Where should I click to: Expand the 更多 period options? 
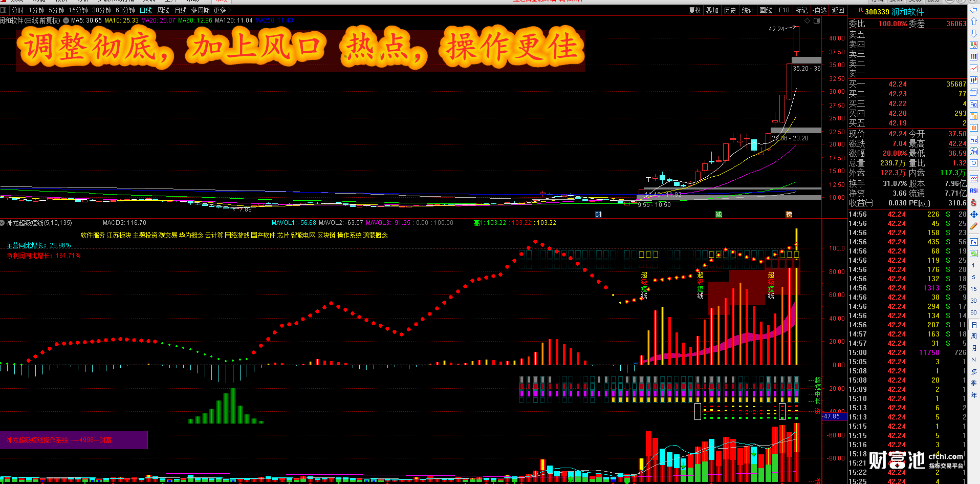[x=223, y=10]
